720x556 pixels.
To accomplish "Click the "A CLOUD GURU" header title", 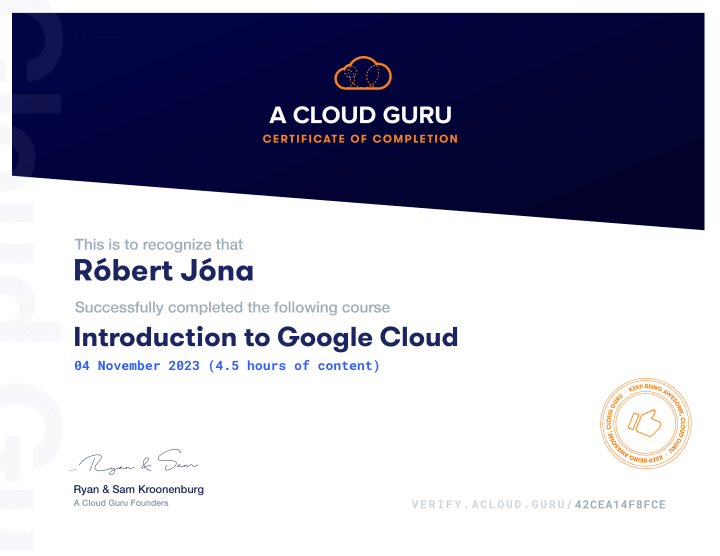I will [x=360, y=114].
